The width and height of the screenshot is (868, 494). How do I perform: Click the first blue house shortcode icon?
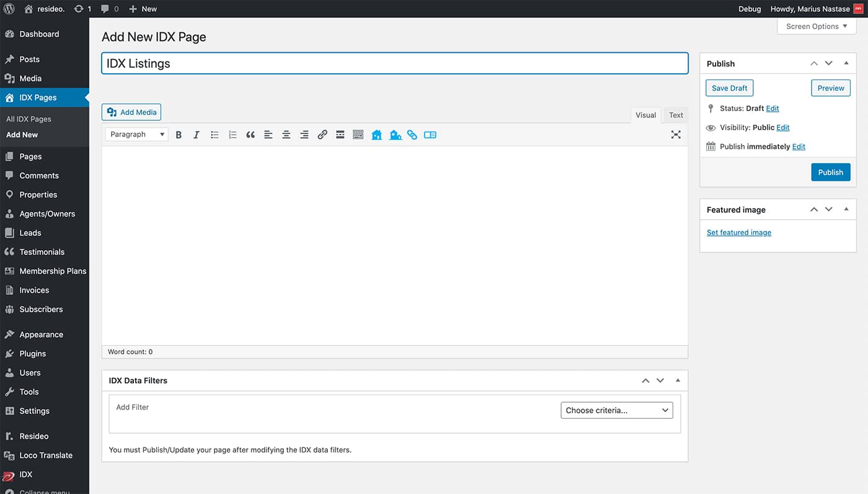point(376,135)
